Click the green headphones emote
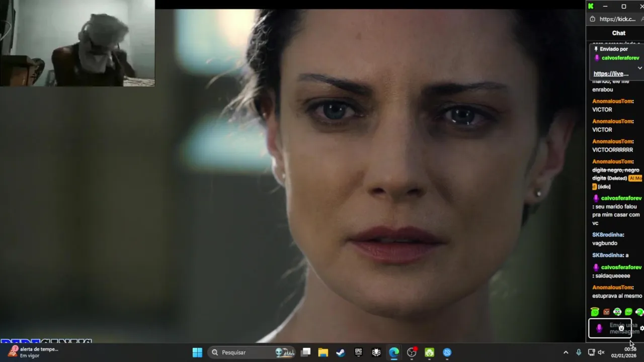 click(x=617, y=312)
